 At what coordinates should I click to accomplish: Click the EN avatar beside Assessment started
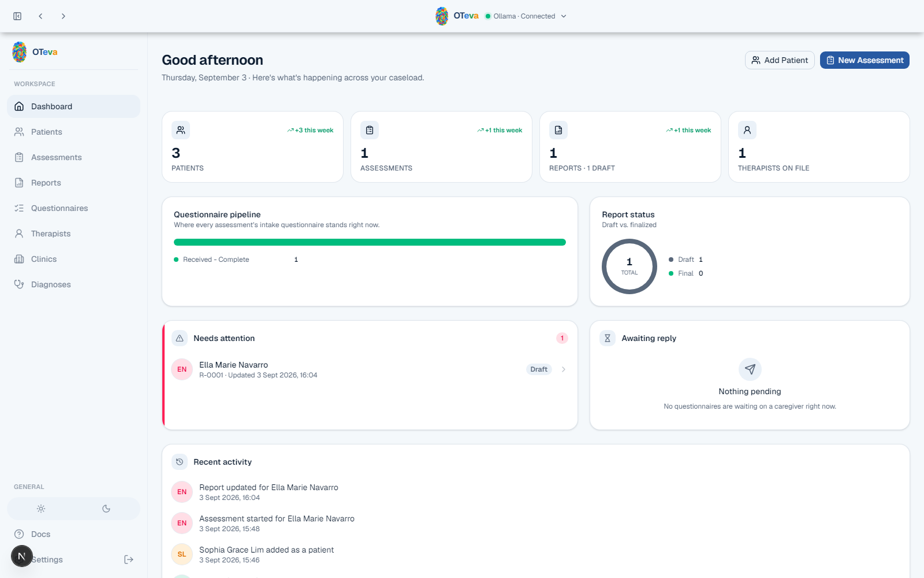[182, 523]
